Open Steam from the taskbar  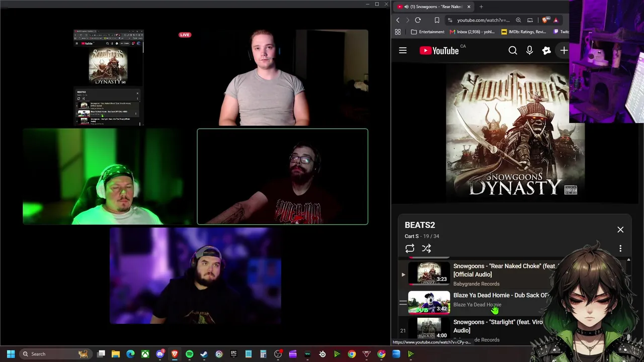click(204, 354)
